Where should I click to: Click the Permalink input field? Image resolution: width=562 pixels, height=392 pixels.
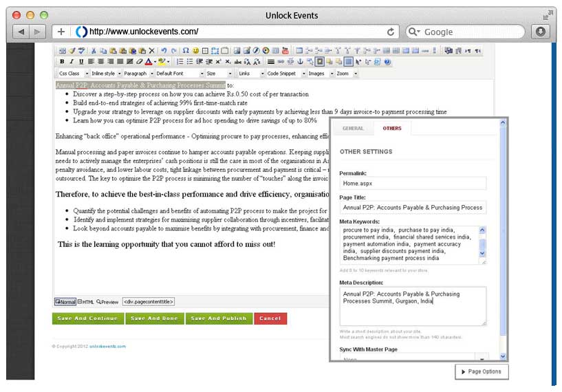pyautogui.click(x=413, y=184)
